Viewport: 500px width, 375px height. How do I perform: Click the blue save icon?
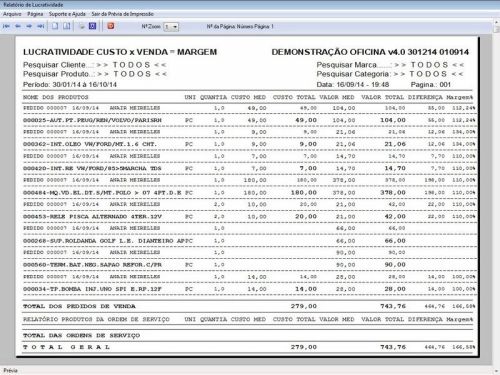click(93, 26)
